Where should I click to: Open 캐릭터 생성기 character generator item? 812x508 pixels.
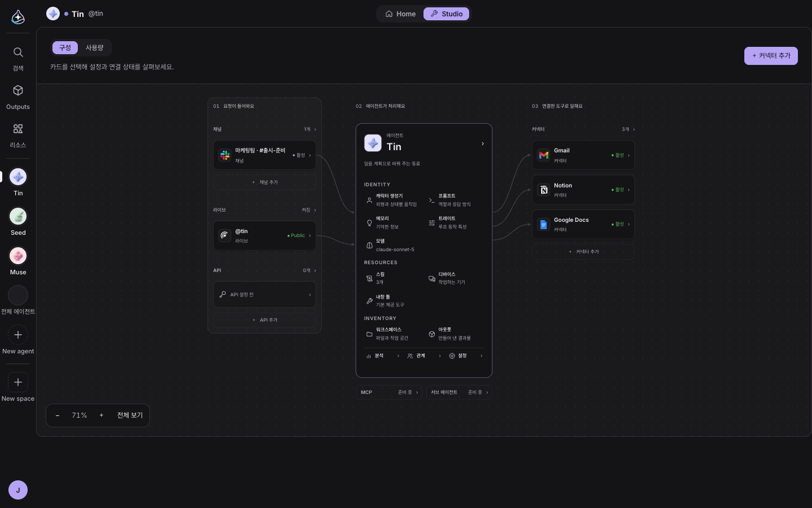pos(393,200)
